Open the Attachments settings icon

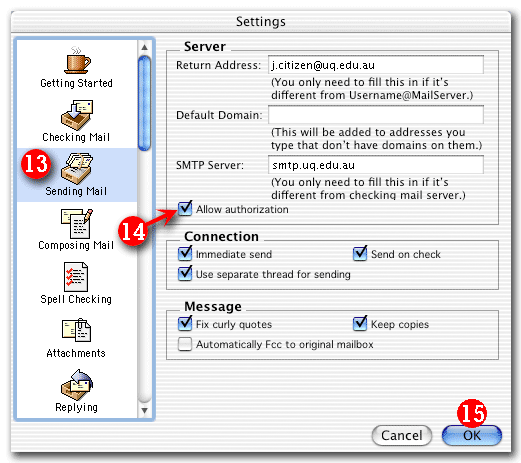coord(76,330)
